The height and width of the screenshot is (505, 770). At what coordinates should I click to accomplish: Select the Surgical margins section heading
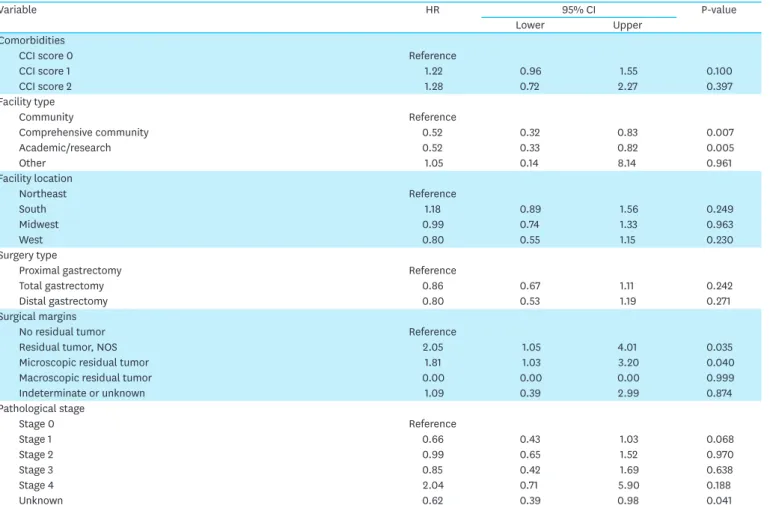pyautogui.click(x=38, y=316)
